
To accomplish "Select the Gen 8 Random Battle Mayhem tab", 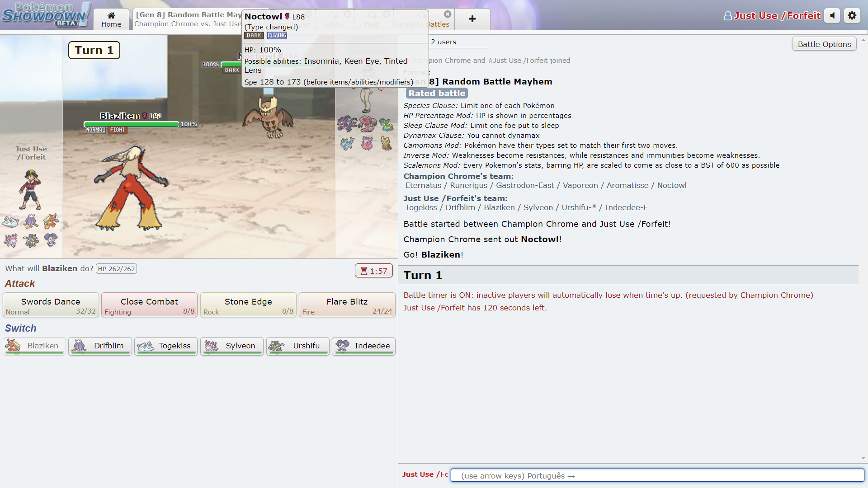I will point(187,19).
